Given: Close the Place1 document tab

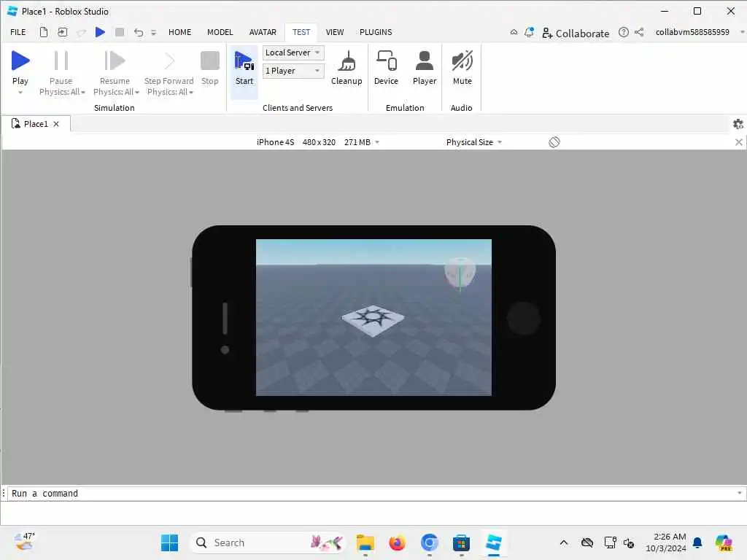Looking at the screenshot, I should click(56, 124).
